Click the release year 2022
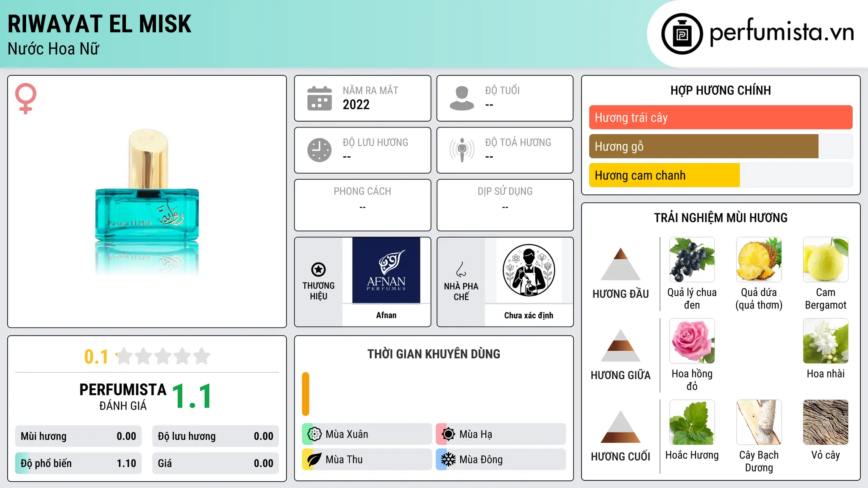Image resolution: width=868 pixels, height=488 pixels. pos(356,105)
